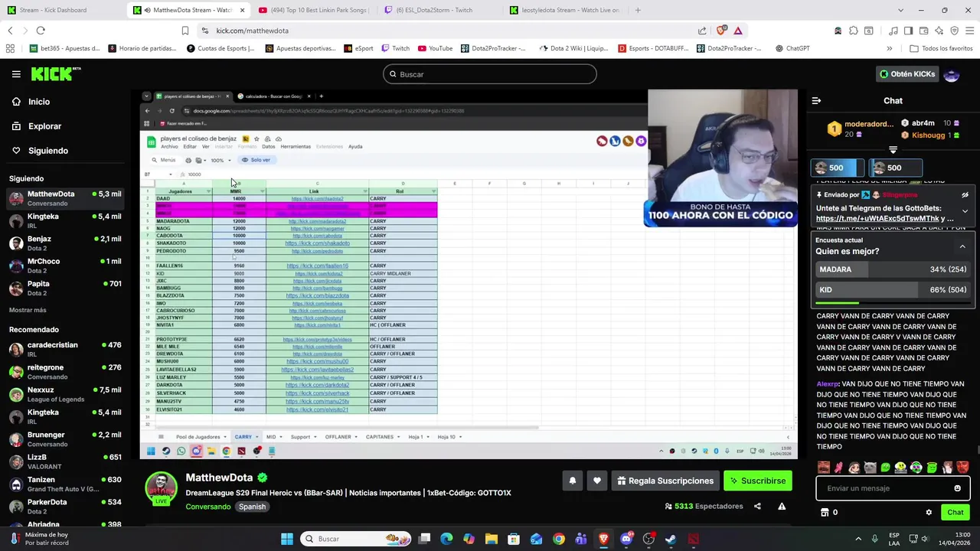The height and width of the screenshot is (551, 980).
Task: Expand the gift leaderboard arrow under moderadord
Action: [893, 150]
